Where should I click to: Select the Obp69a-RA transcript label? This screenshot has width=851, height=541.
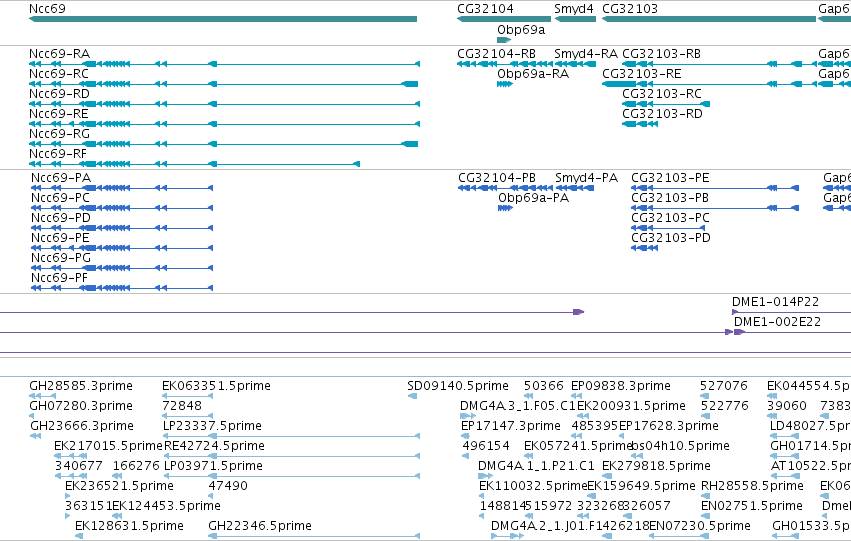[533, 74]
